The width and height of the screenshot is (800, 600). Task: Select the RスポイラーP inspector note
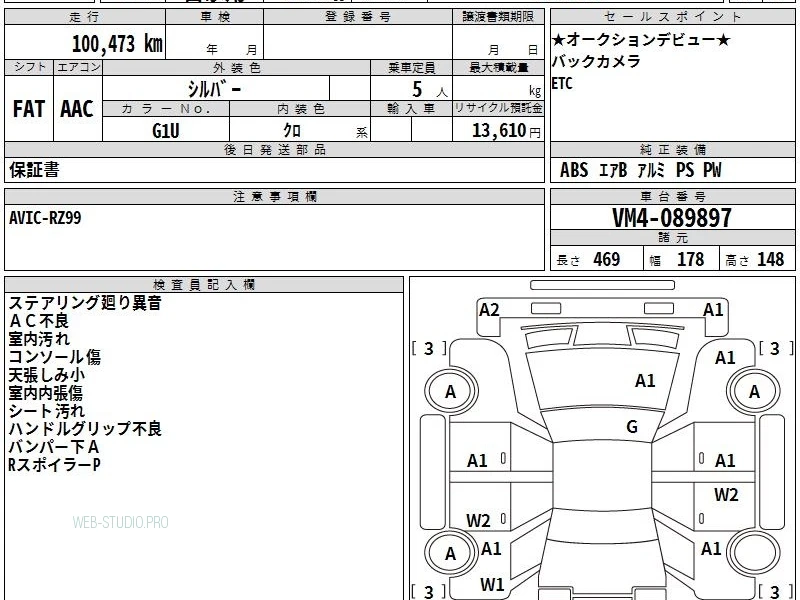tap(55, 465)
